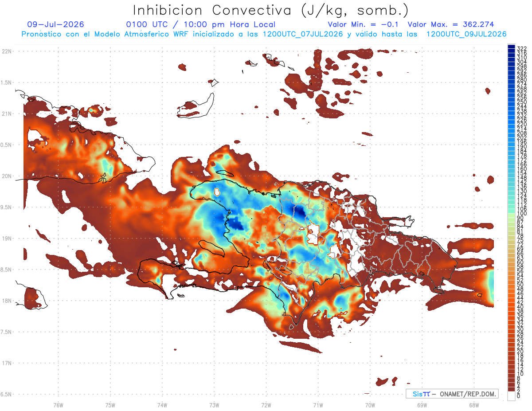Image resolution: width=532 pixels, height=411 pixels.
Task: Click the "69W" longitude label
Action: pos(422,405)
